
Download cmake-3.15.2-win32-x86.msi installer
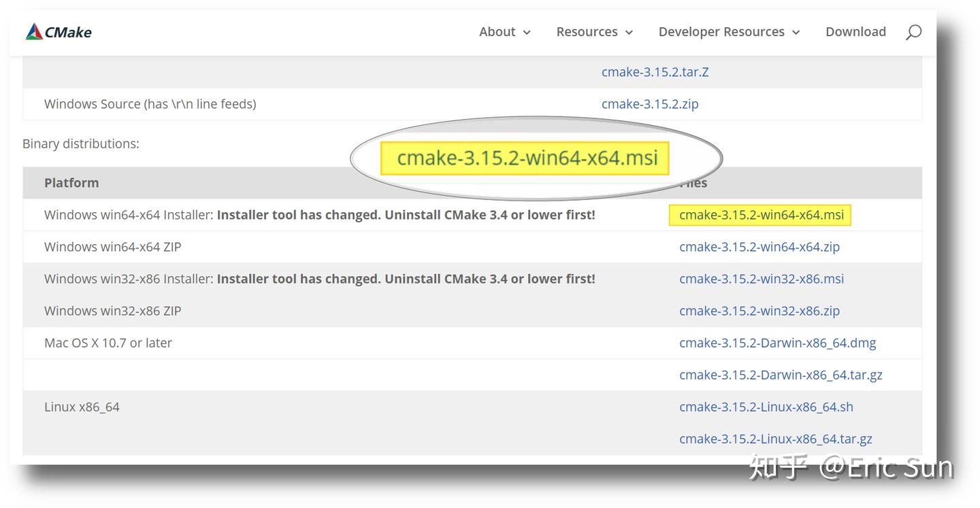click(761, 279)
